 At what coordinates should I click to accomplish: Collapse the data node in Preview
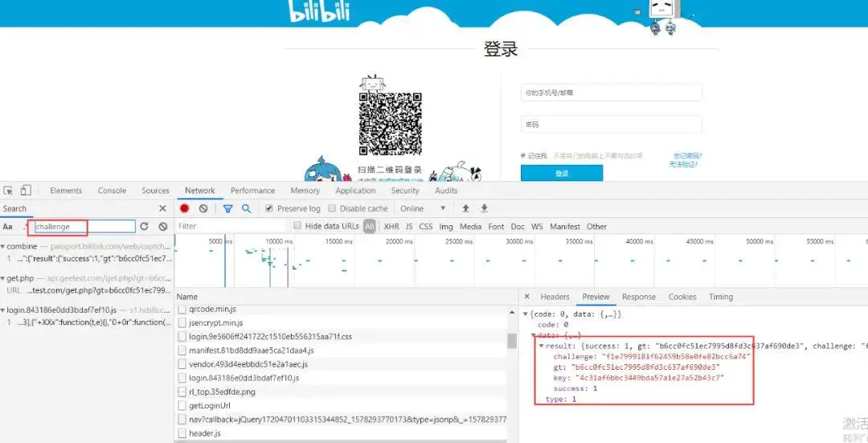coord(534,335)
